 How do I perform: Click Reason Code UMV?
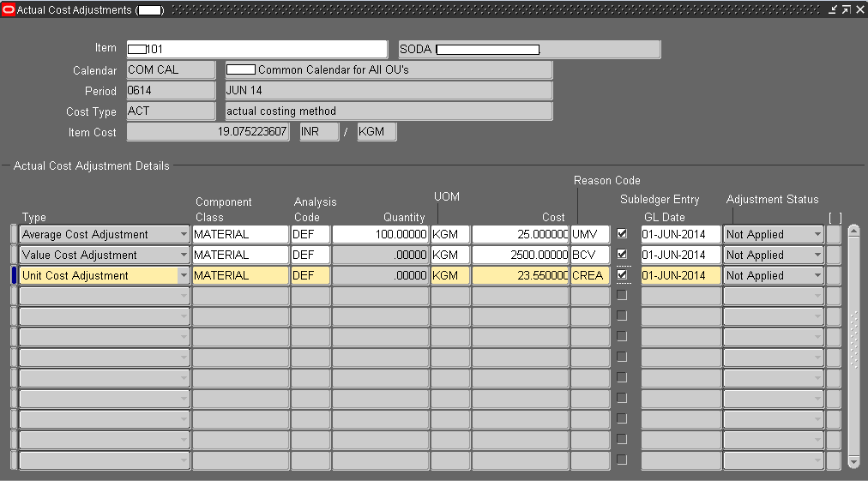pyautogui.click(x=590, y=235)
